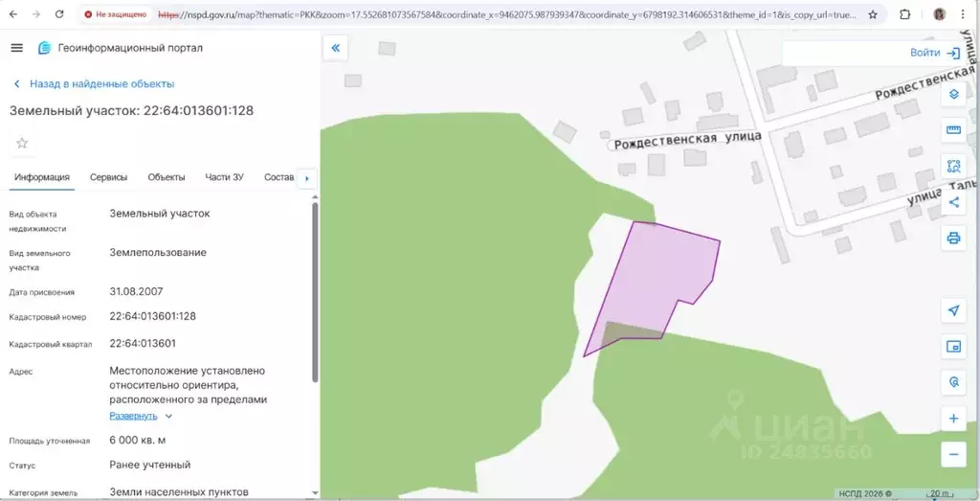The height and width of the screenshot is (501, 980).
Task: Switch to the Сервисы tab
Action: [108, 177]
